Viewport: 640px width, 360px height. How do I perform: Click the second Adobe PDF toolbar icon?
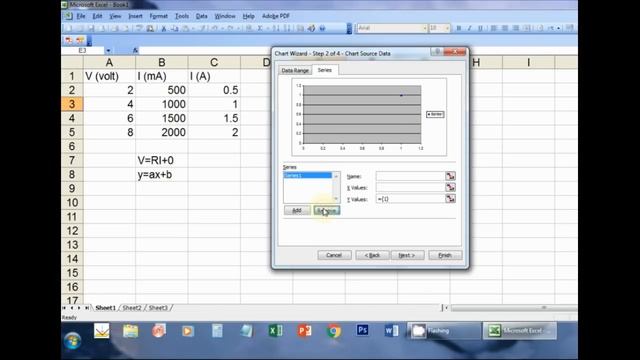[80, 40]
